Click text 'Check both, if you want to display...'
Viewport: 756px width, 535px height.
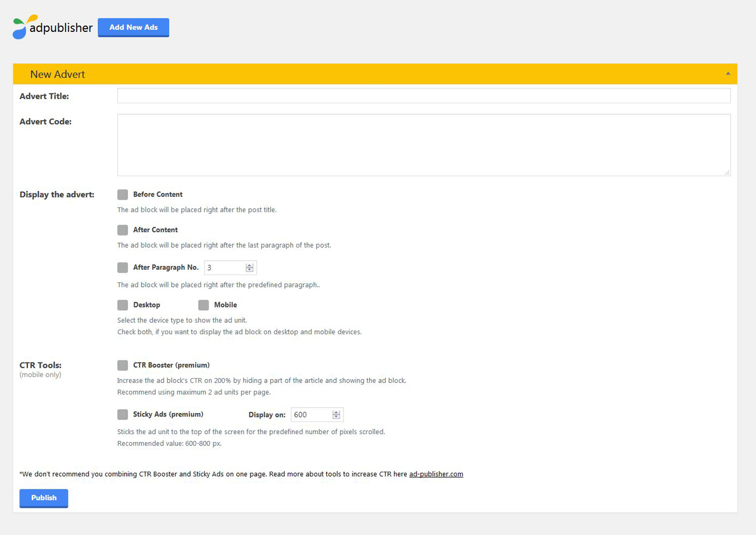click(x=240, y=332)
